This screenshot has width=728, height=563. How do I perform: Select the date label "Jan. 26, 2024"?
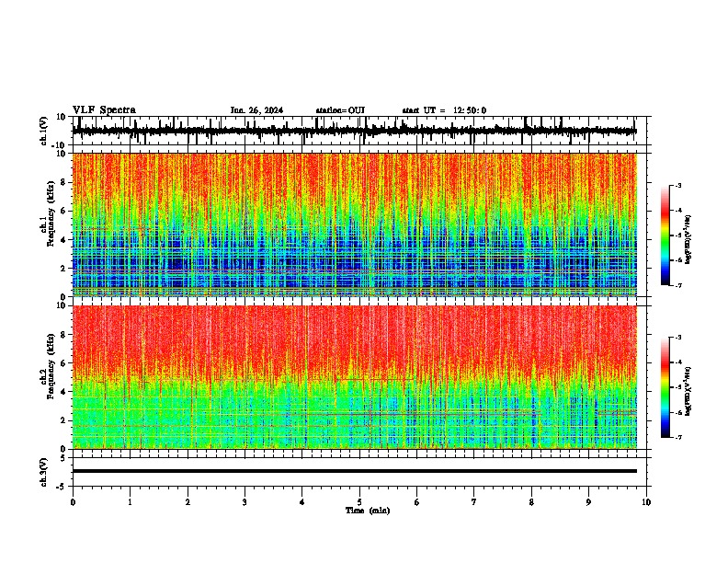(256, 110)
